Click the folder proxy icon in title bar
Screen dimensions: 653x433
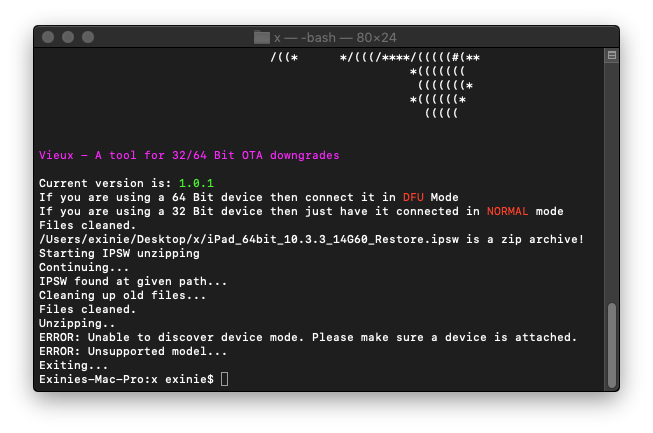(262, 37)
